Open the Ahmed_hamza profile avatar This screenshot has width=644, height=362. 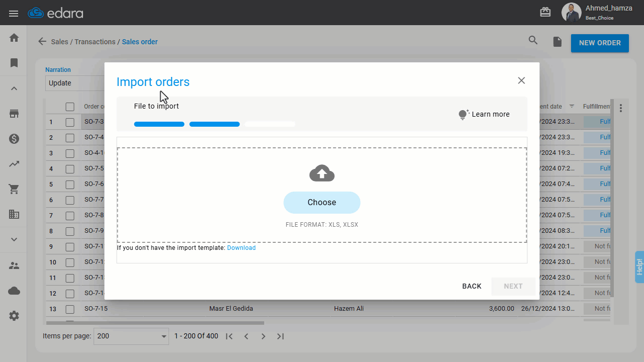tap(572, 13)
